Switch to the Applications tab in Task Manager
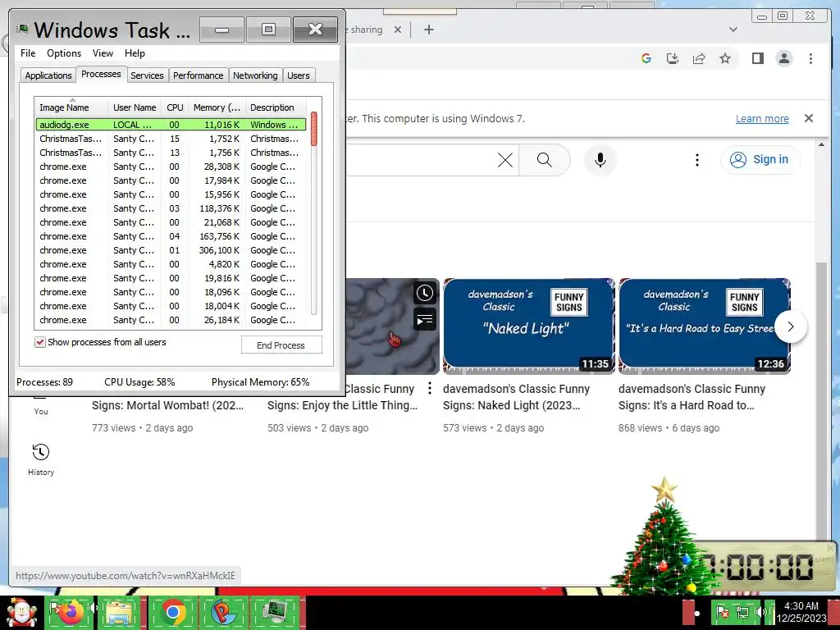 [x=48, y=75]
